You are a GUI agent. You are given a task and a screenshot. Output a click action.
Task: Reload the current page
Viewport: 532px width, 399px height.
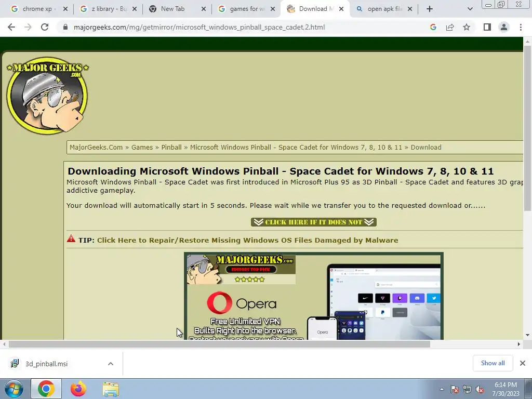[x=45, y=27]
